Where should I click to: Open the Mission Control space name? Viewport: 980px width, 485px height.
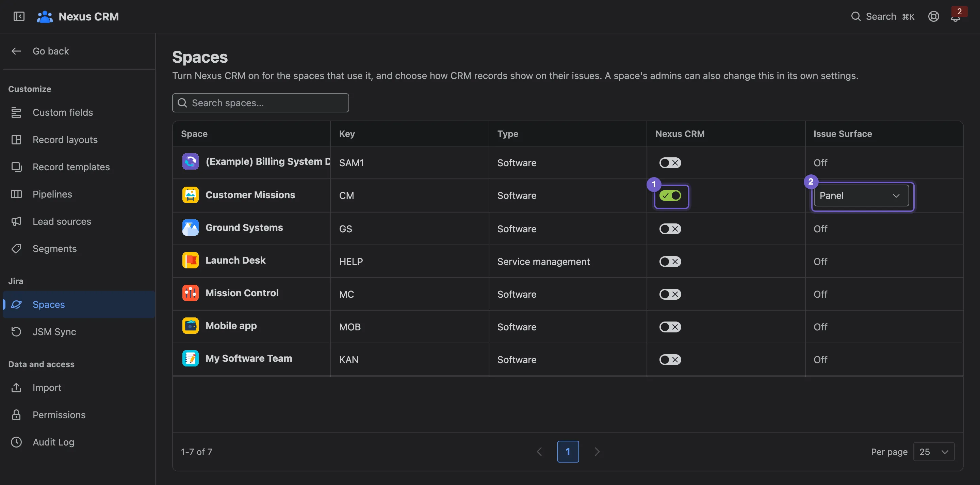click(x=242, y=293)
